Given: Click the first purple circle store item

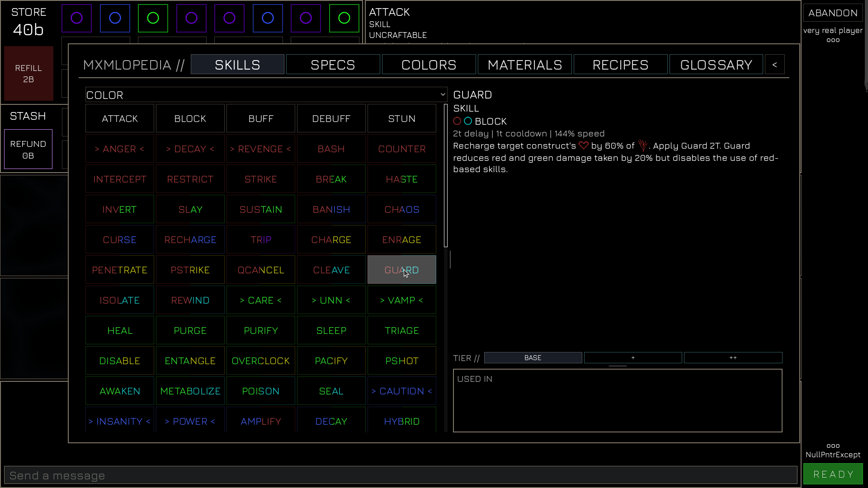Looking at the screenshot, I should (76, 18).
